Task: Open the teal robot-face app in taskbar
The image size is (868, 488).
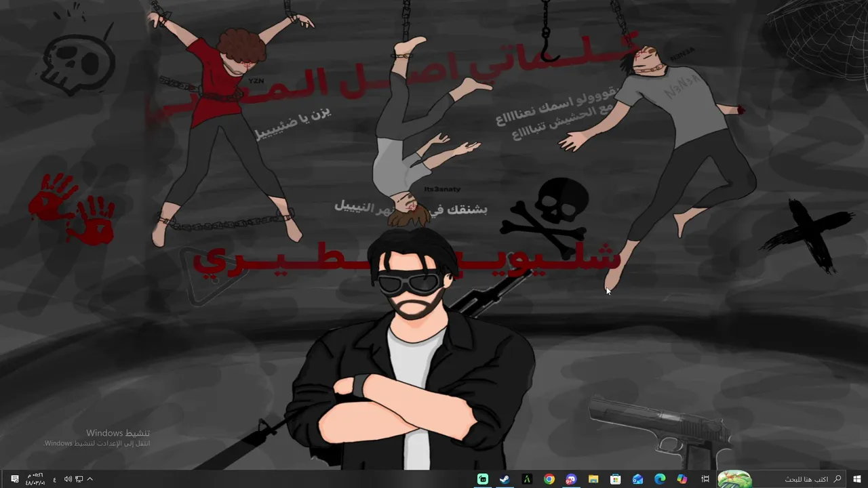Action: [483, 479]
